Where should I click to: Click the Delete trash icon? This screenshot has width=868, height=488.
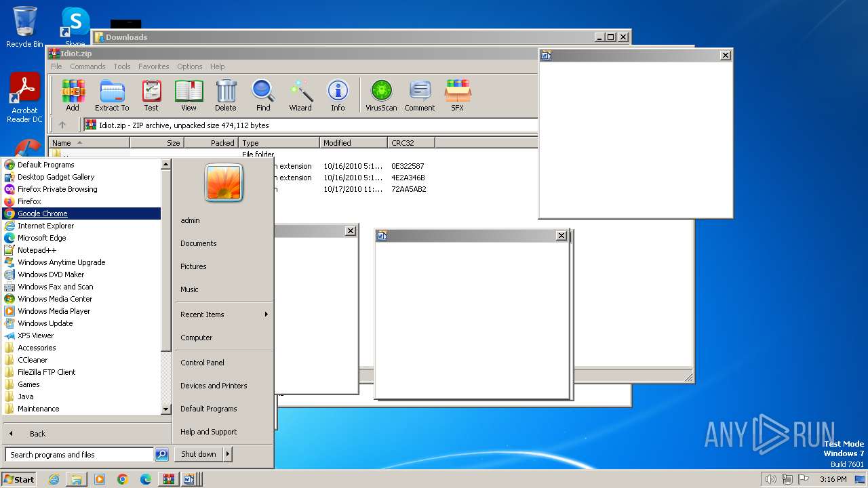(x=226, y=96)
